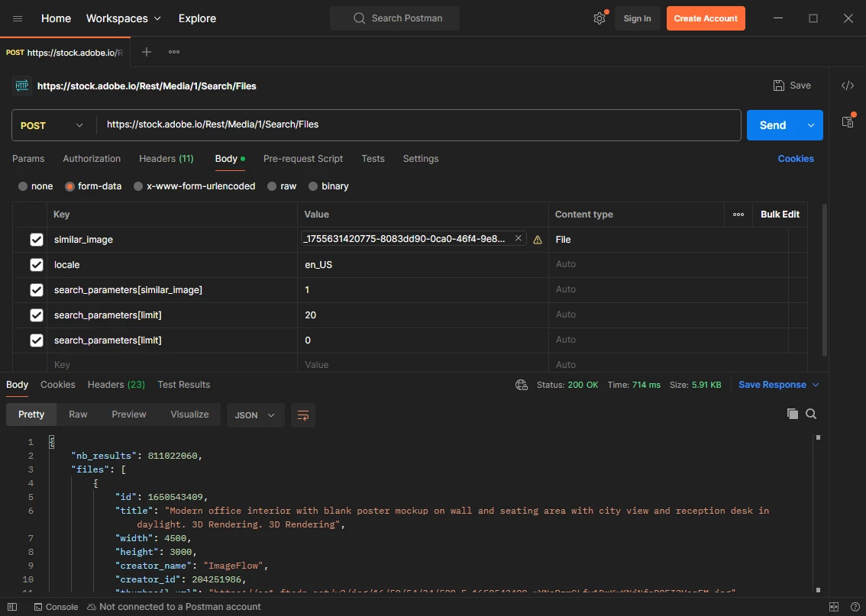Image resolution: width=866 pixels, height=616 pixels.
Task: Open the code snippet icon
Action: coord(847,85)
